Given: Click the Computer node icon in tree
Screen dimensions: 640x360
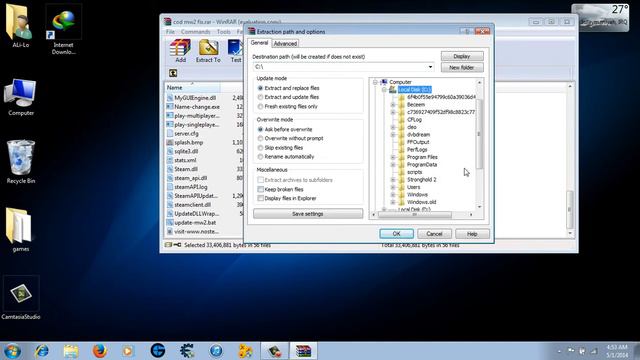Looking at the screenshot, I should click(384, 82).
